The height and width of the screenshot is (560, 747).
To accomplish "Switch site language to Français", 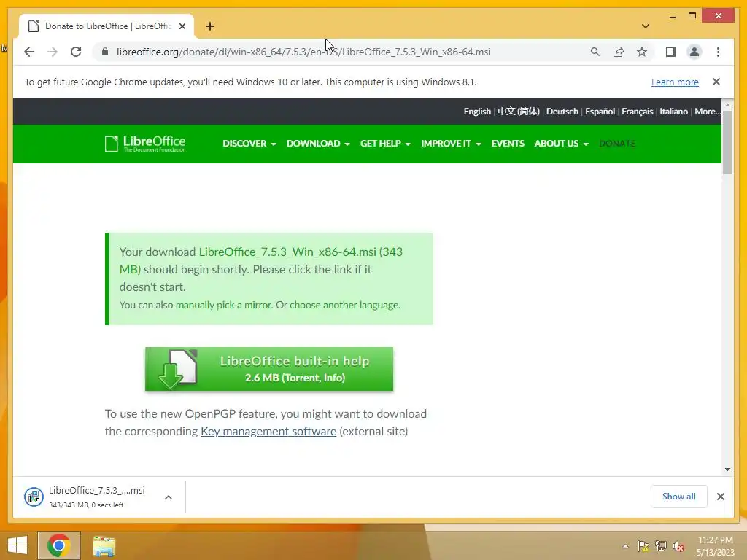I will pos(637,112).
